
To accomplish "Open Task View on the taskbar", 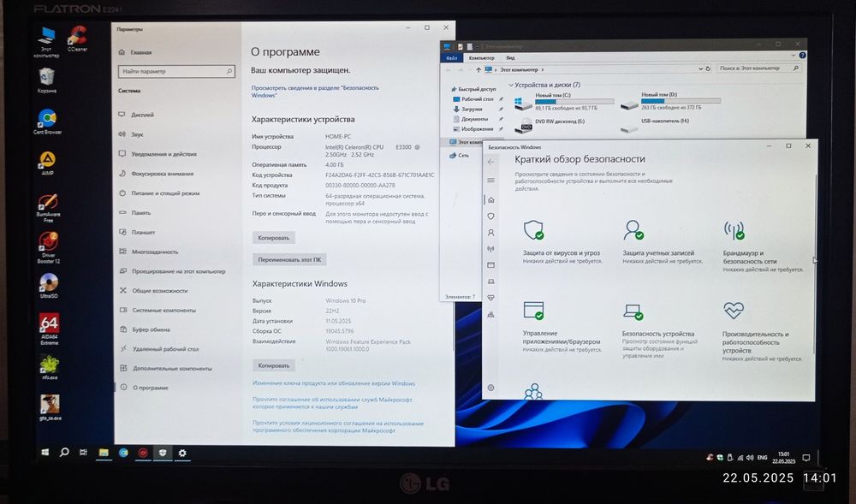I will pos(84,453).
